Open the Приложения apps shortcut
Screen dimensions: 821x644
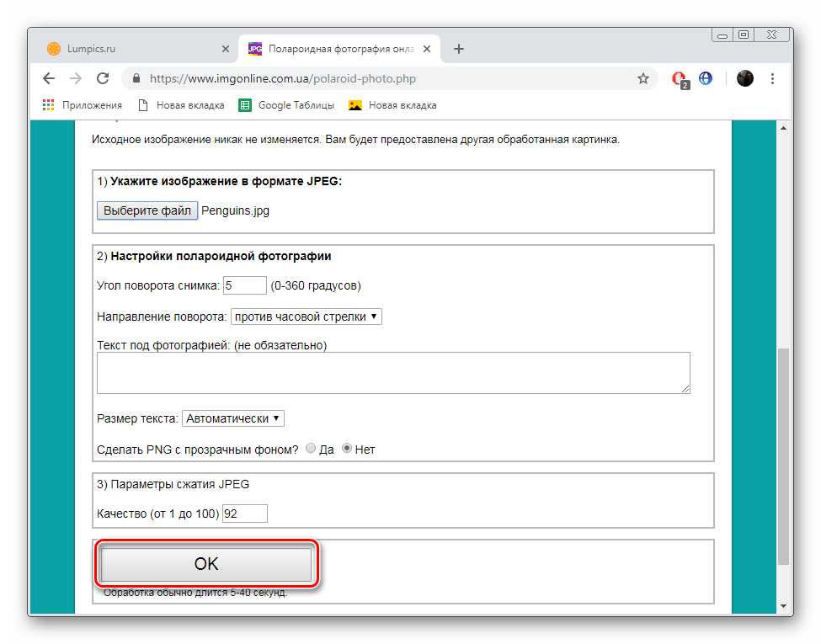(83, 105)
